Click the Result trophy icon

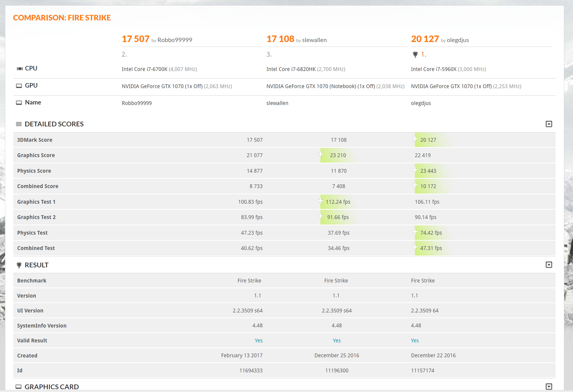19,265
